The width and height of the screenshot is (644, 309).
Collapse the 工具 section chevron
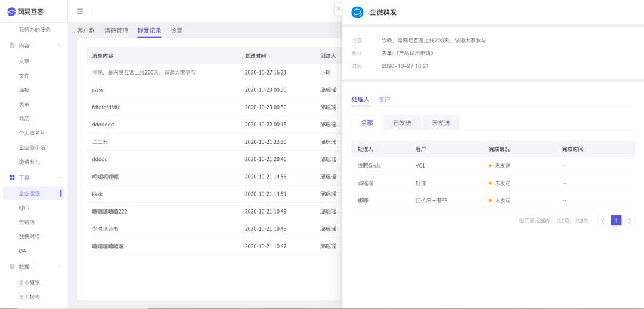coord(59,178)
